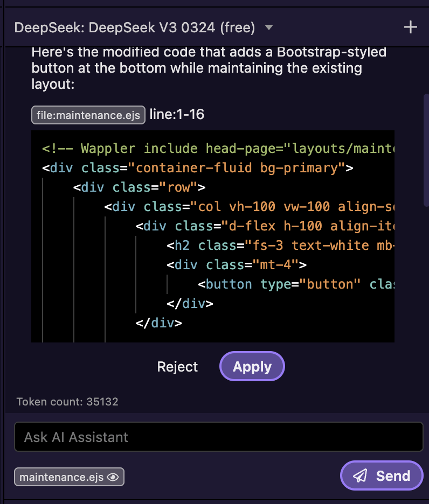This screenshot has width=429, height=504.
Task: Click the div class="mt-4" code line
Action: pos(236,265)
